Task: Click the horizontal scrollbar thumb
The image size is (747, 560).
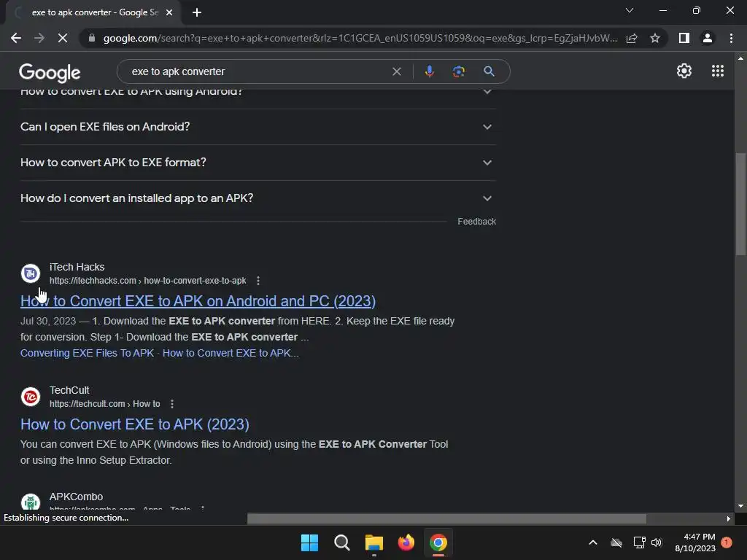Action: (x=447, y=518)
